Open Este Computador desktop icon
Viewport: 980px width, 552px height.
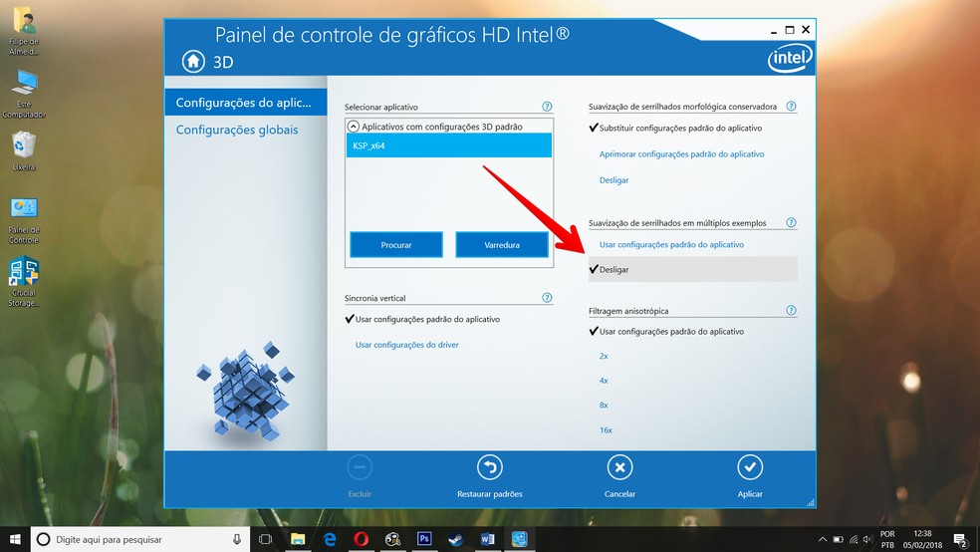tap(24, 93)
